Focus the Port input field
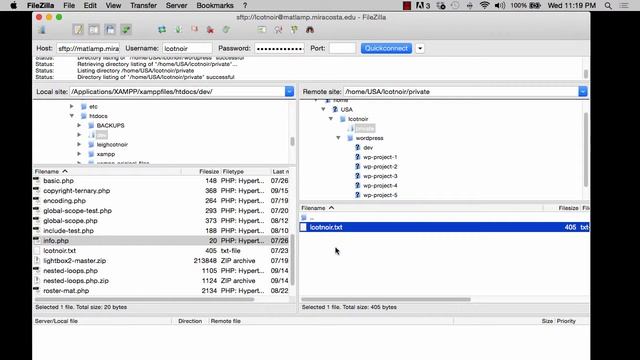This screenshot has width=640, height=360. coord(342,48)
